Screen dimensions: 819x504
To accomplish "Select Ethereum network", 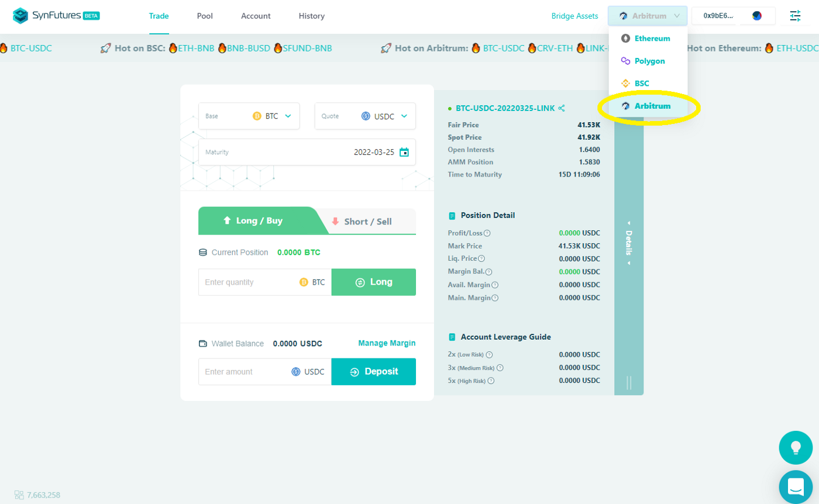I will 648,39.
